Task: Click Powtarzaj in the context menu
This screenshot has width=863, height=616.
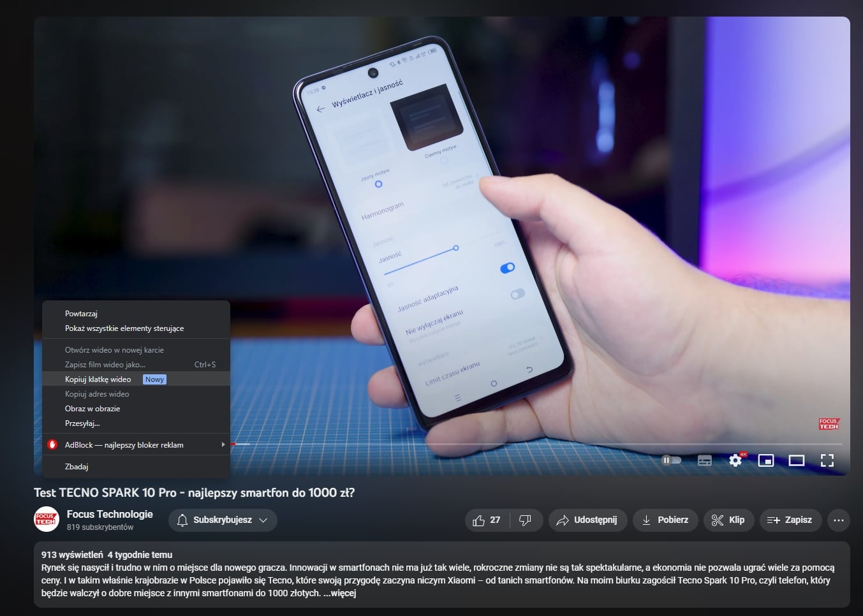Action: point(81,314)
